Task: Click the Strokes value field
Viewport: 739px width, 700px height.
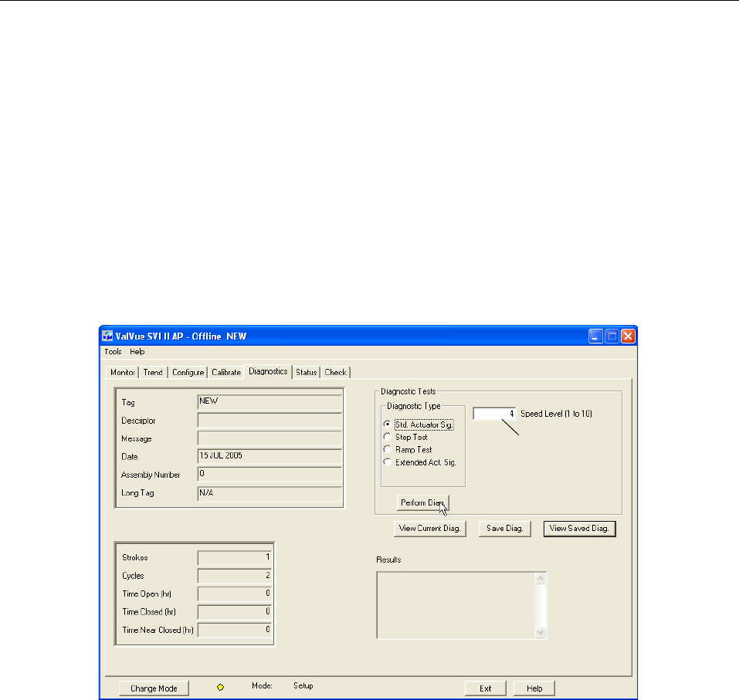Action: (x=235, y=557)
